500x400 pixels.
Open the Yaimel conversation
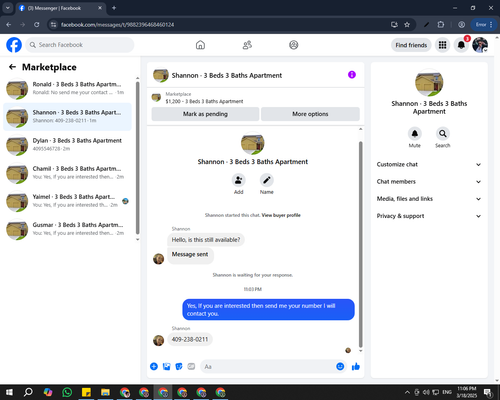[x=67, y=201]
